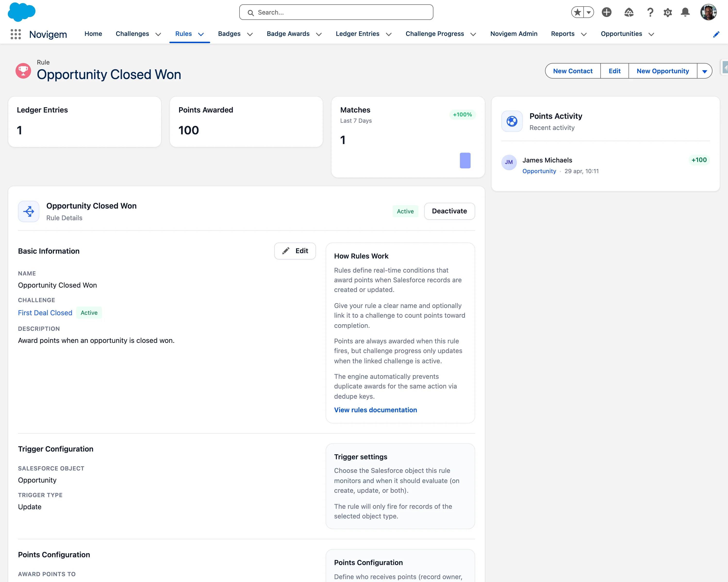Image resolution: width=728 pixels, height=582 pixels.
Task: Open the First Deal Closed challenge link
Action: tap(45, 313)
